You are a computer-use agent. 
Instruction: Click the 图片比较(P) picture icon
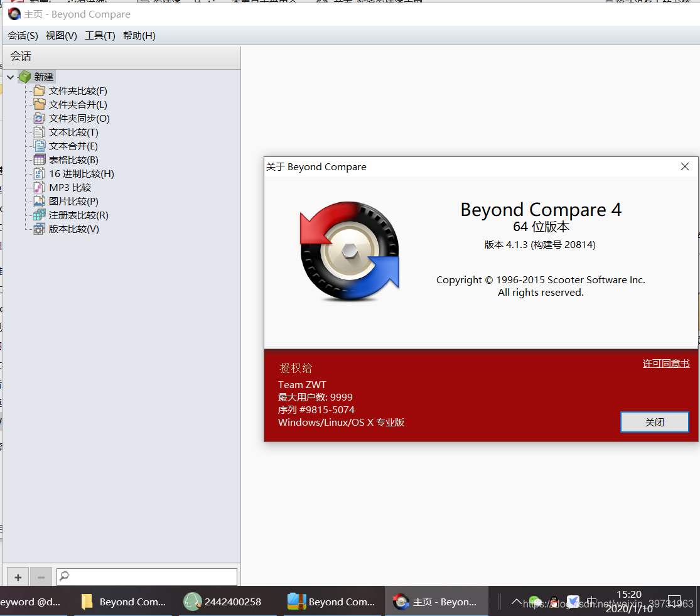click(40, 202)
